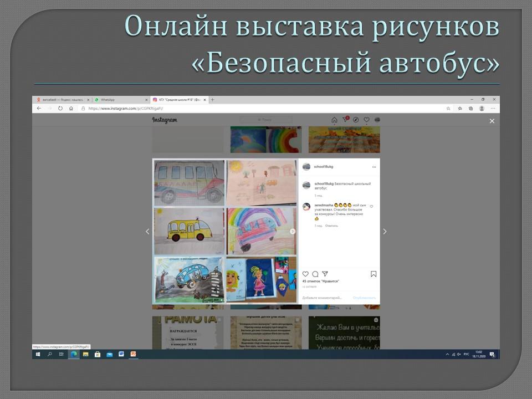Image resolution: width=532 pixels, height=399 pixels.
Task: Open Word from the taskbar
Action: click(x=121, y=354)
